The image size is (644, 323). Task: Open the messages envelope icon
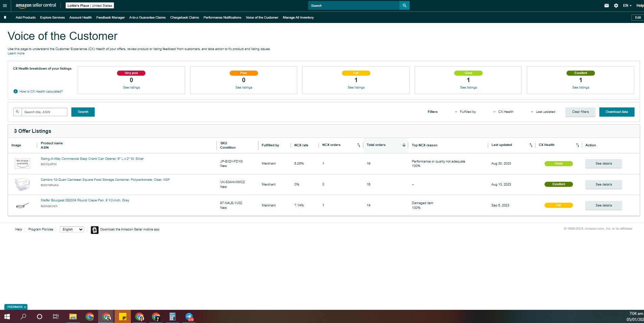point(606,5)
